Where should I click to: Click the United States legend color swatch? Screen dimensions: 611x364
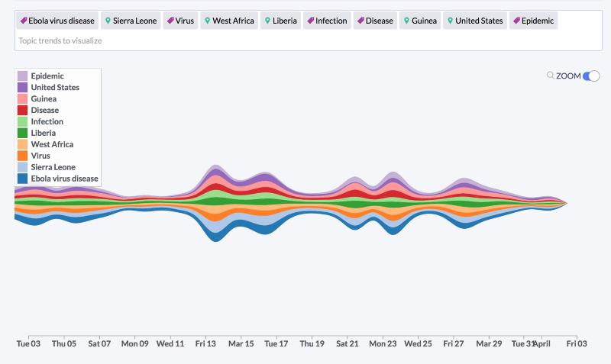tap(23, 87)
